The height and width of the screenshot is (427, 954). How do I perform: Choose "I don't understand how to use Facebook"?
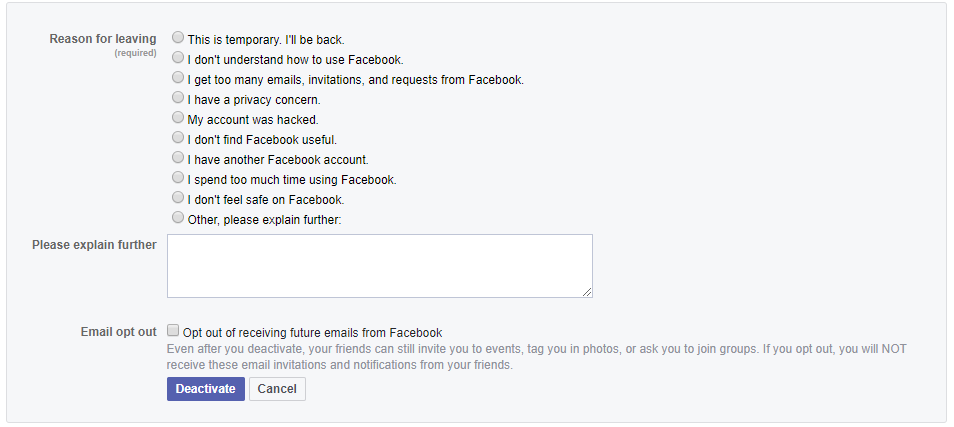178,57
